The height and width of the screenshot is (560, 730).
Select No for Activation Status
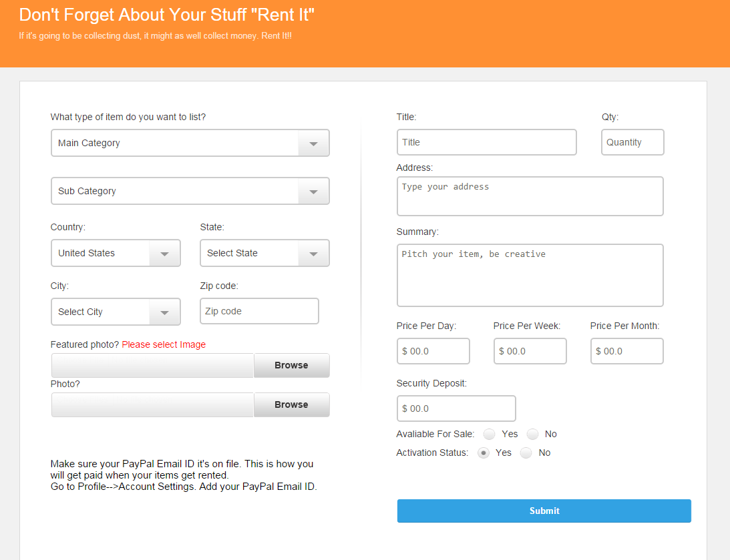526,453
